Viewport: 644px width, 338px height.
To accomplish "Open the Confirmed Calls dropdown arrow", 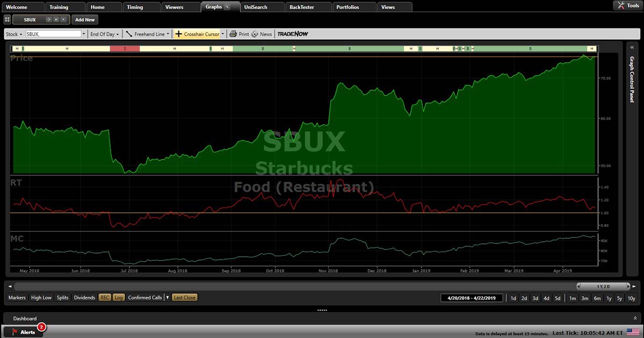I will (x=167, y=297).
